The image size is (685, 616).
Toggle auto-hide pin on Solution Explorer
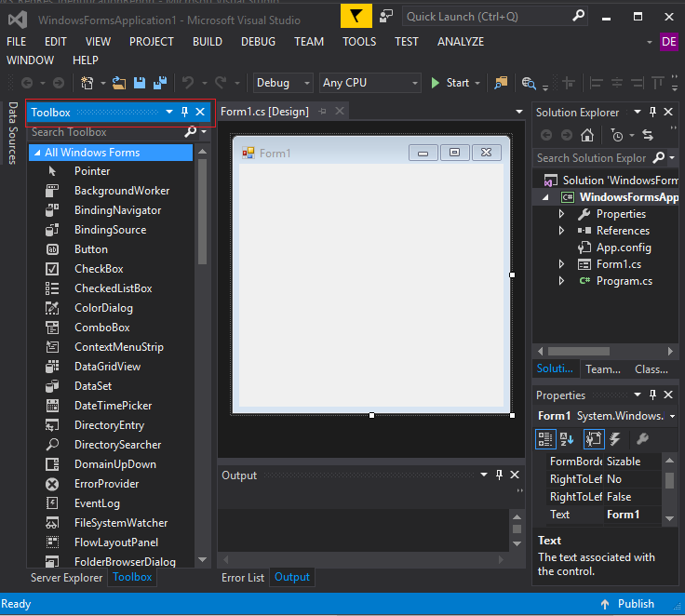coord(652,113)
